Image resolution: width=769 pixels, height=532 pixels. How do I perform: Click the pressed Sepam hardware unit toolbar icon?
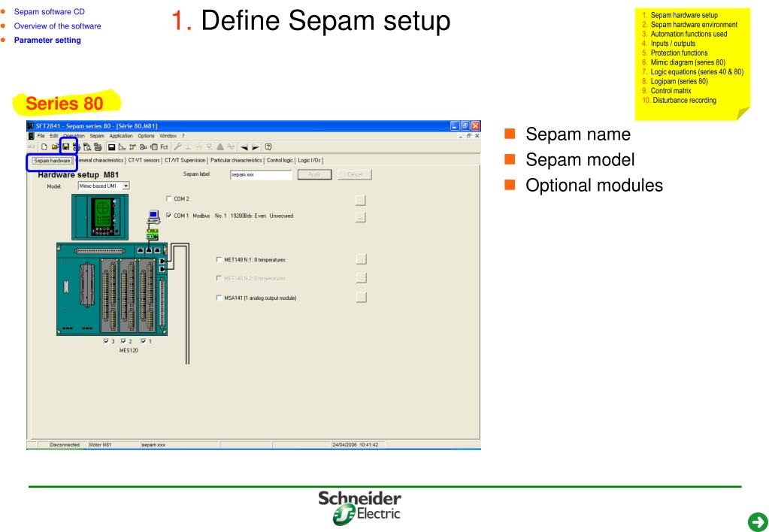coord(111,147)
